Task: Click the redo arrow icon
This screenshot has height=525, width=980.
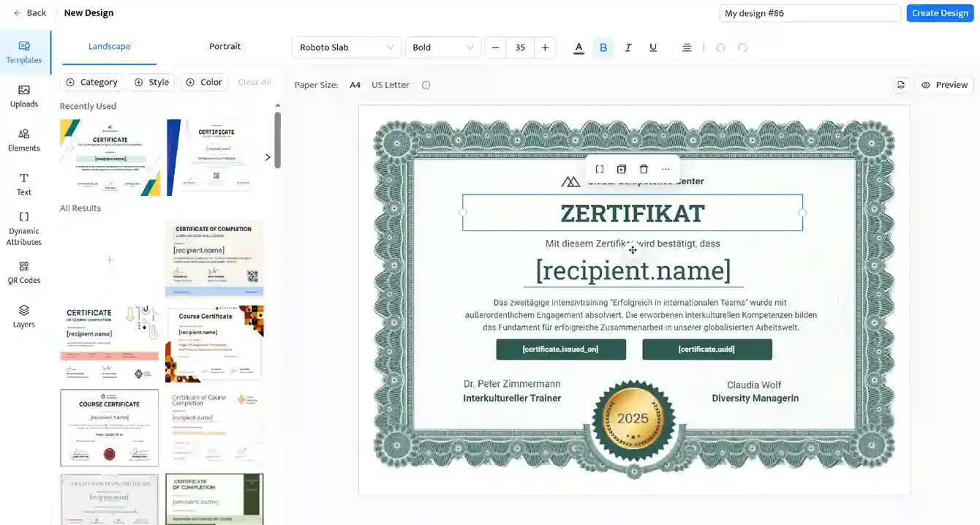Action: [x=743, y=48]
